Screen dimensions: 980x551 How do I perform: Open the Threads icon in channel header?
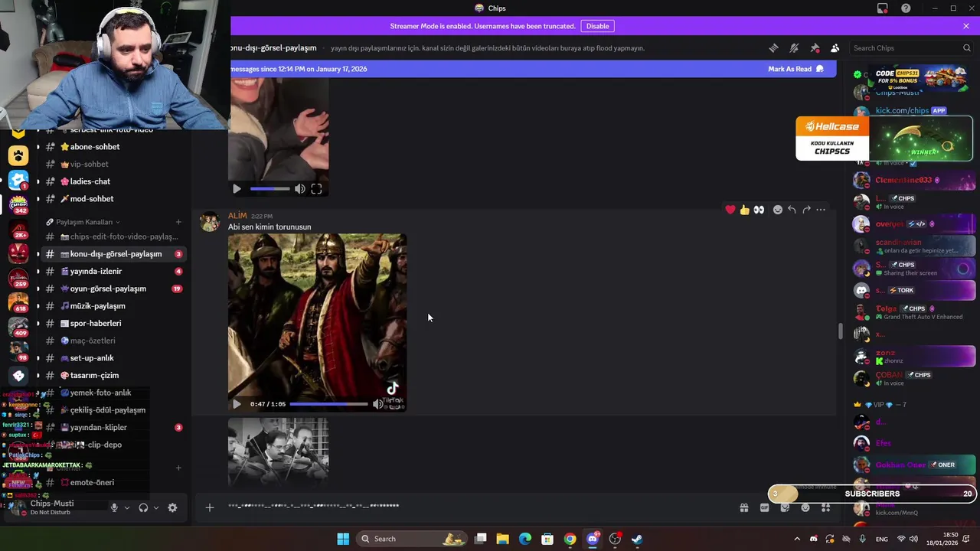773,47
